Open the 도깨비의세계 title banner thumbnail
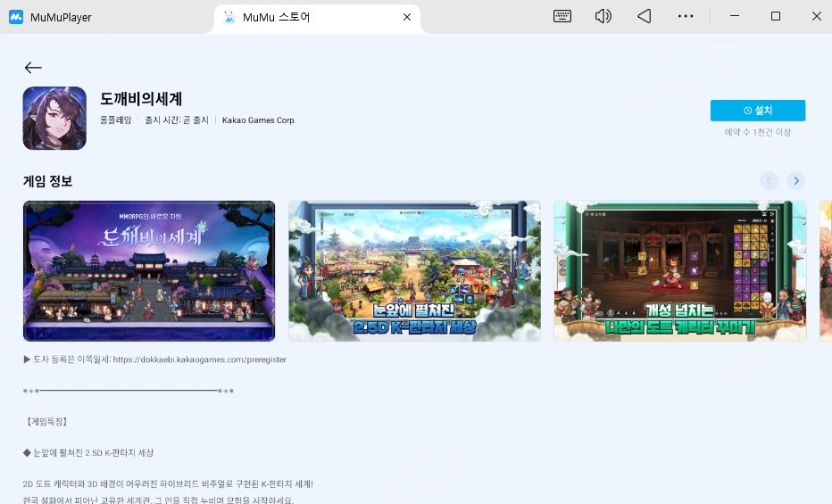This screenshot has height=504, width=832. click(x=149, y=271)
